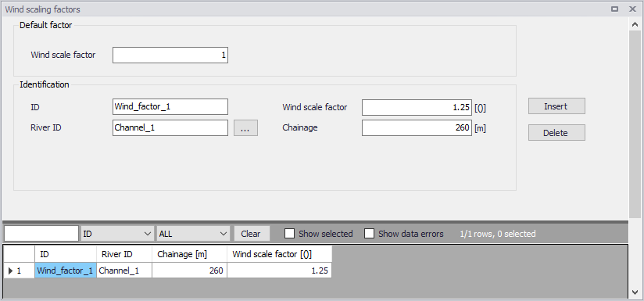Open the ALL filter dropdown
The height and width of the screenshot is (301, 644).
pos(193,234)
